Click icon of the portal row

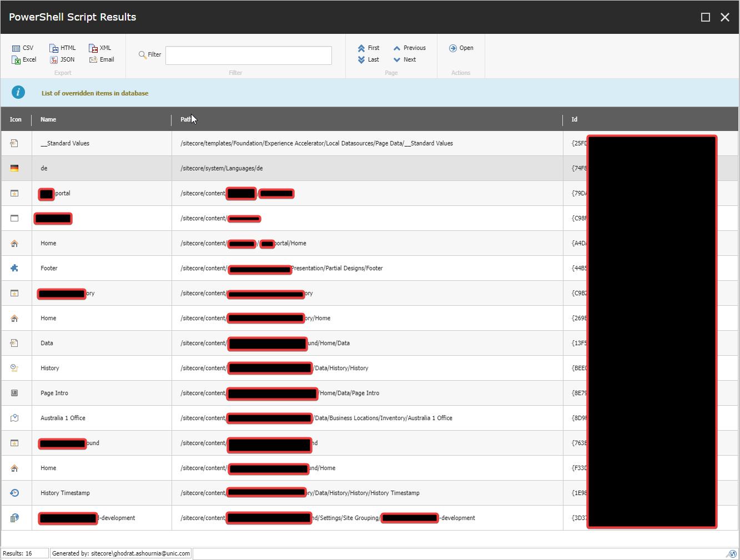(14, 193)
